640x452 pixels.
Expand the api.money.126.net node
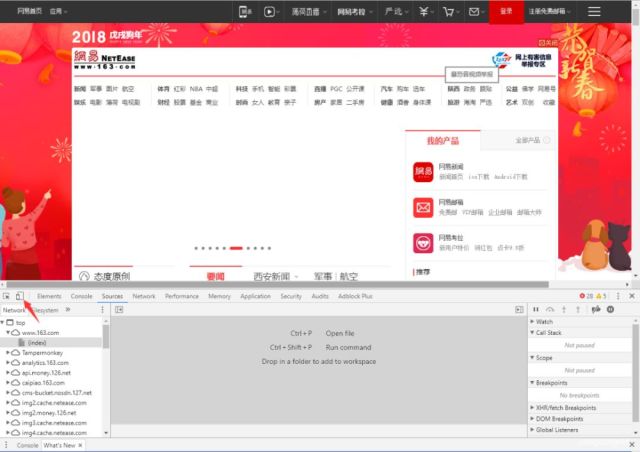tap(8, 373)
